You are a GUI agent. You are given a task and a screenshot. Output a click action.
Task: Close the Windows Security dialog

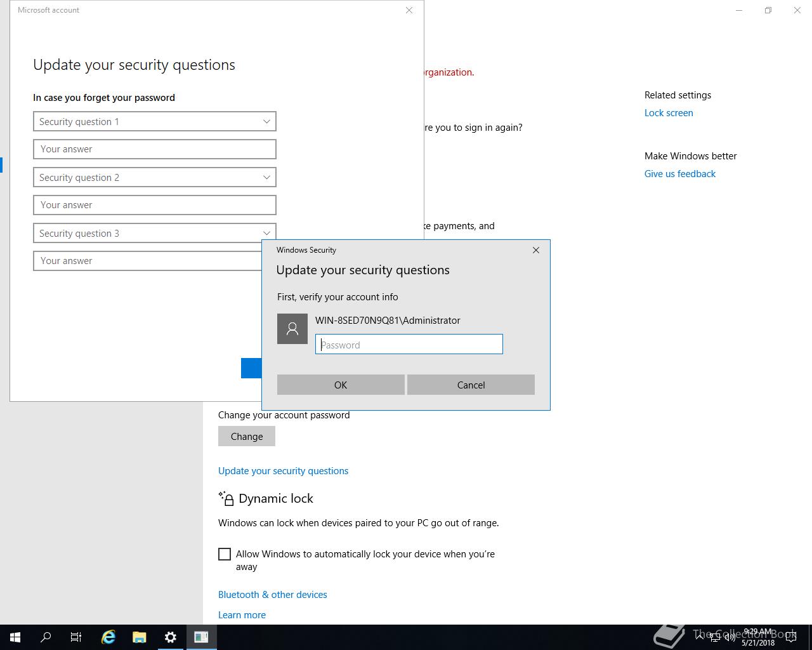point(536,250)
